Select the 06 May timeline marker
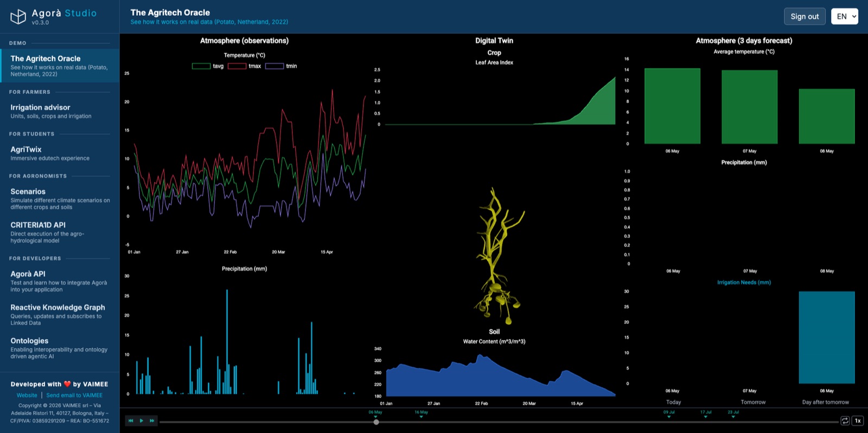Viewport: 868px width, 433px height. tap(375, 414)
